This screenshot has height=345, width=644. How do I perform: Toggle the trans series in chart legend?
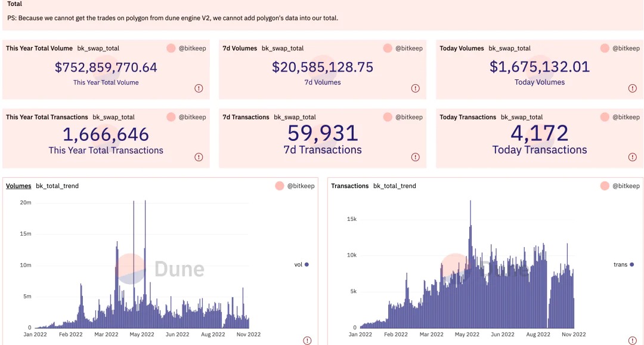(x=623, y=264)
